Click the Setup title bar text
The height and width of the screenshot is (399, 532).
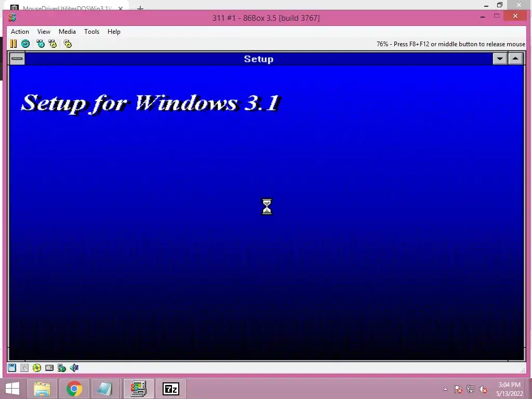[259, 59]
